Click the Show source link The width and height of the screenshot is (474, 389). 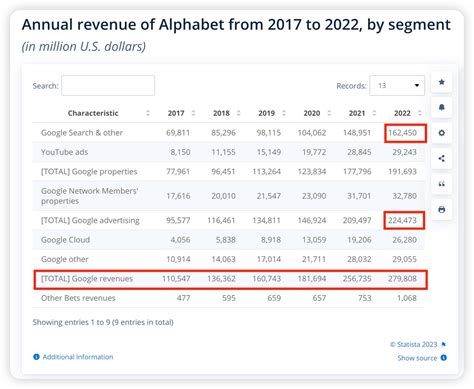(417, 358)
